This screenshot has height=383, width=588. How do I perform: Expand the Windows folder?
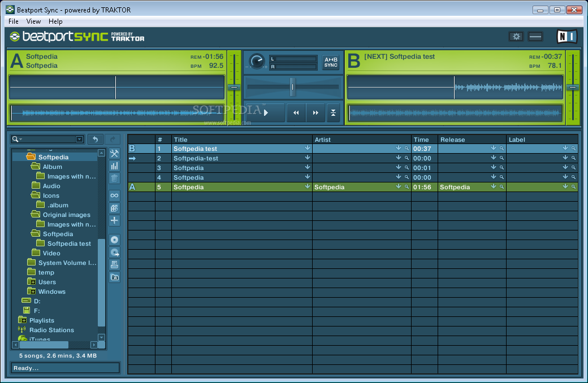32,291
